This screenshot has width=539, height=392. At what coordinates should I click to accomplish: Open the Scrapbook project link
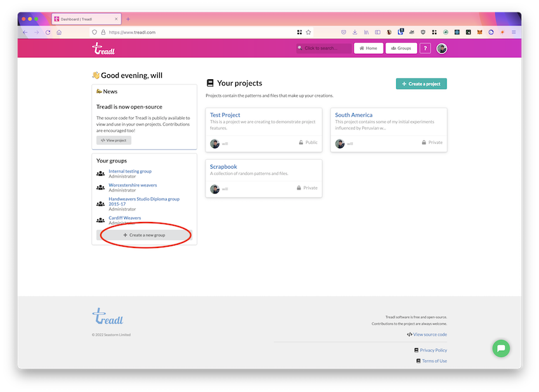[223, 166]
